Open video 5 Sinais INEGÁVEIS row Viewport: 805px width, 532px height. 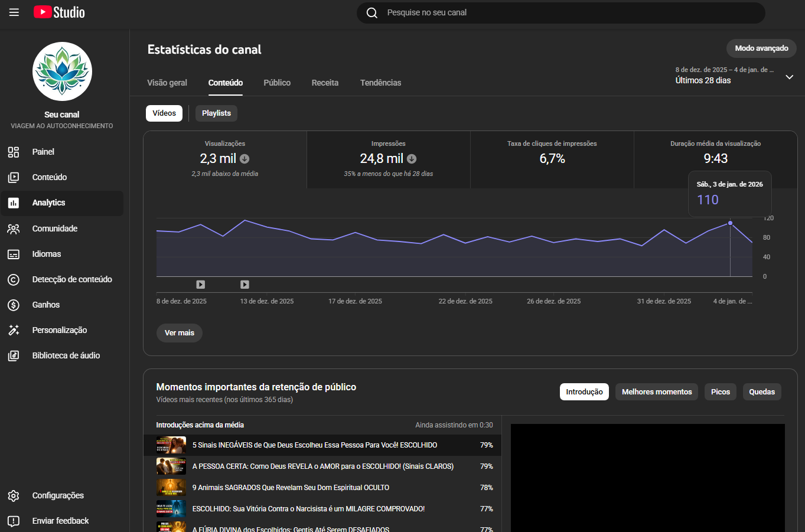point(322,445)
